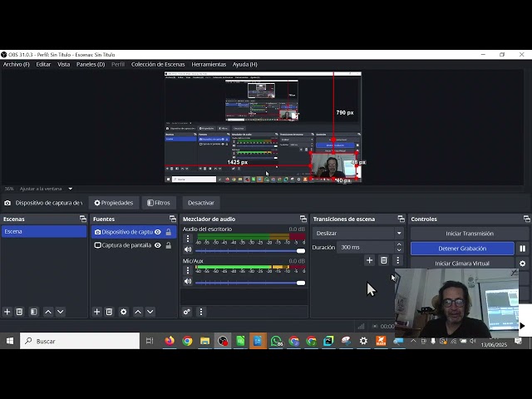Viewport: 532px width, 399px height.
Task: Pause the recording
Action: click(x=523, y=249)
